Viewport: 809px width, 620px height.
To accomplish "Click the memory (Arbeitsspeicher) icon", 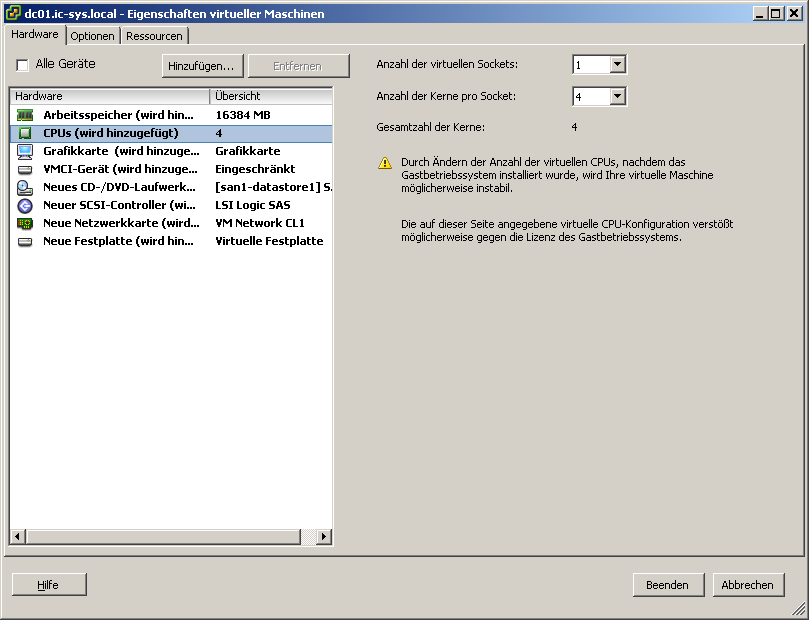I will 25,115.
